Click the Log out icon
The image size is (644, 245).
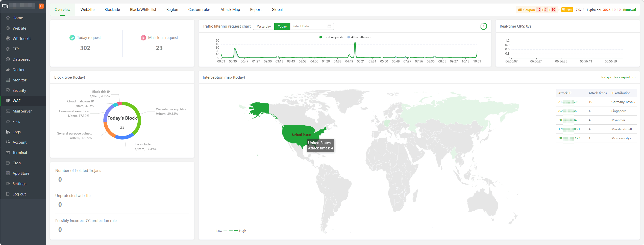(x=8, y=194)
